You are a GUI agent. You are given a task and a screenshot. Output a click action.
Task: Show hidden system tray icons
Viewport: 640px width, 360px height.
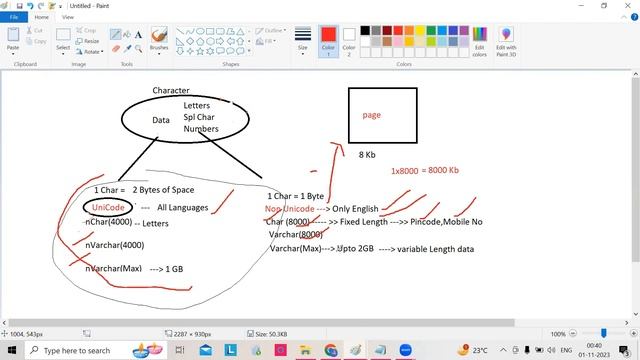pyautogui.click(x=503, y=350)
